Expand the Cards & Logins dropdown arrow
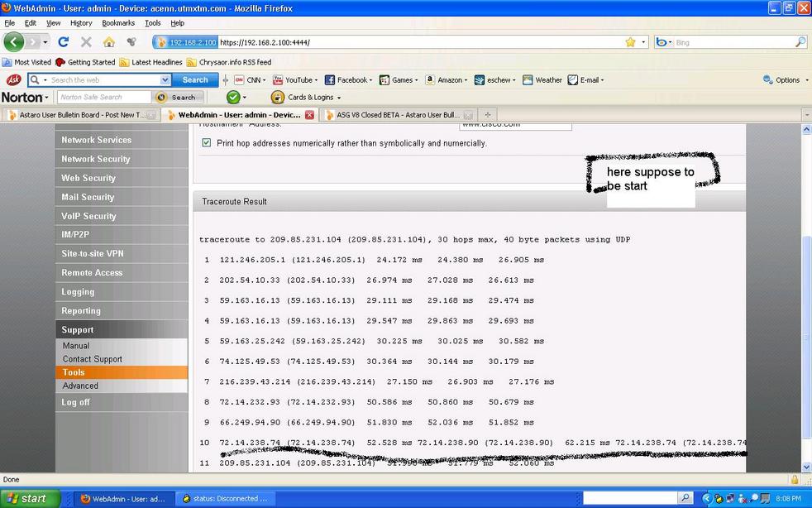The height and width of the screenshot is (508, 812). 339,98
